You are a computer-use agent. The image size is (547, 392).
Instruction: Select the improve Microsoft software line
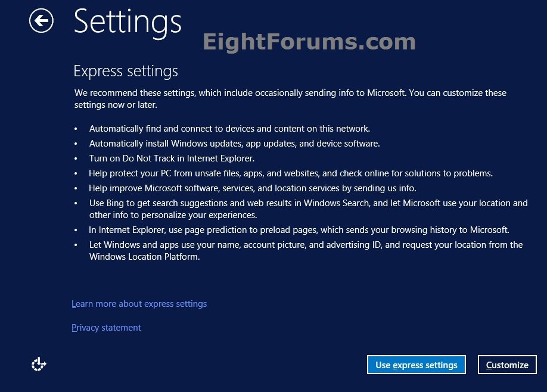253,188
